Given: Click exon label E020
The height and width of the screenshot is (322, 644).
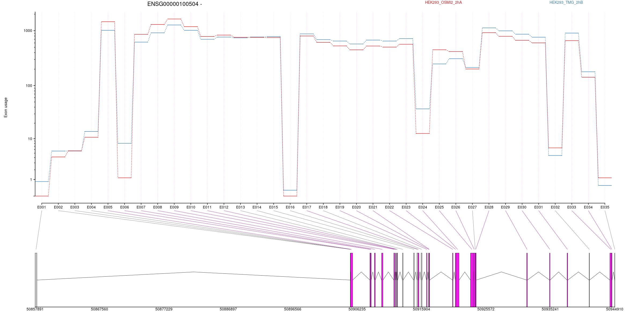Looking at the screenshot, I should pos(356,207).
